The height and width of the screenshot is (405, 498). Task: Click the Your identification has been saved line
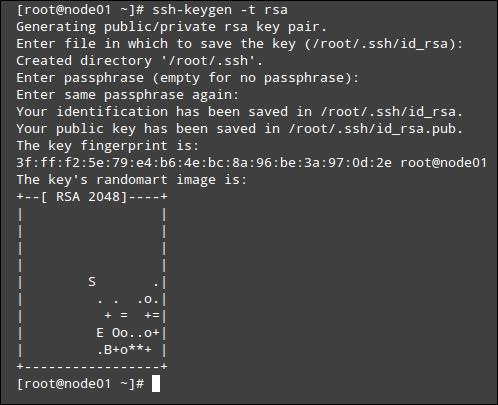(239, 112)
